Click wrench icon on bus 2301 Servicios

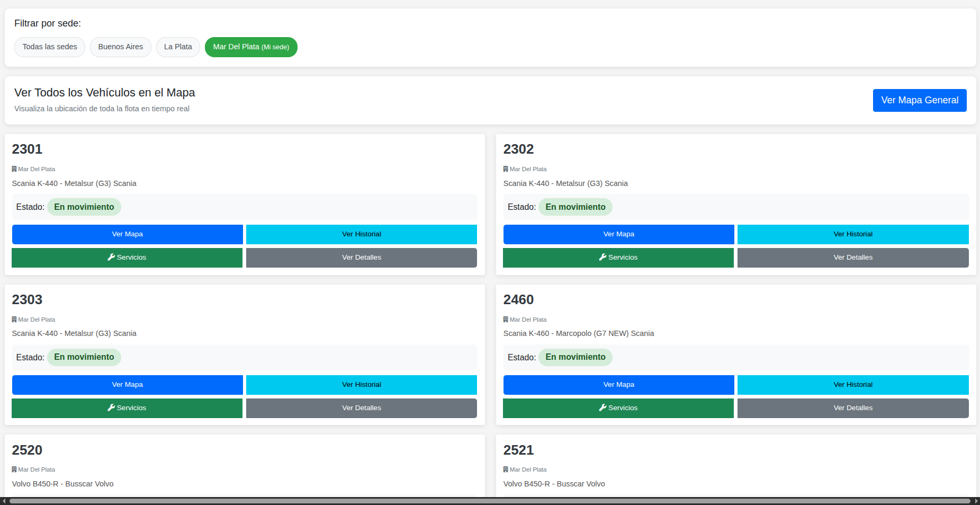click(x=111, y=257)
